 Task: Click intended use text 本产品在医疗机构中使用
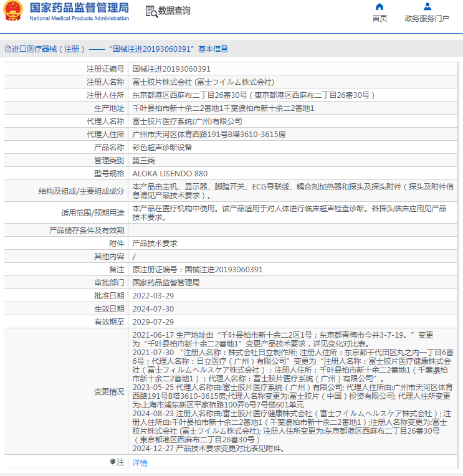[289, 213]
